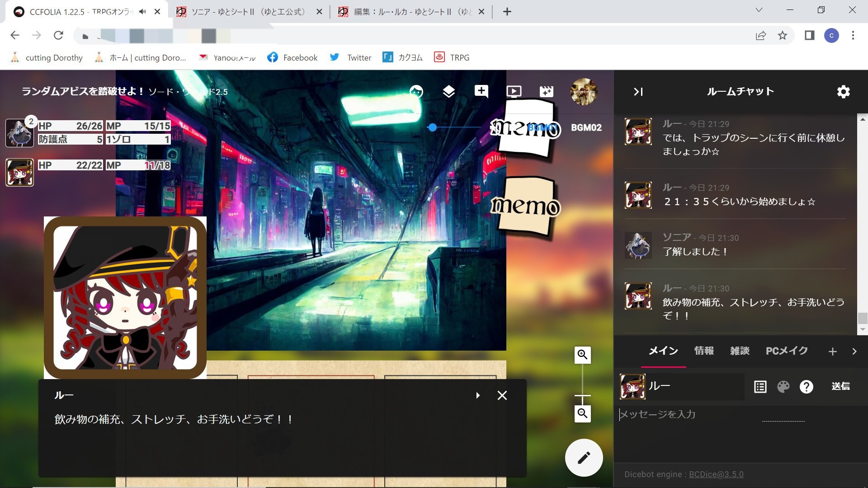Open the layers screen panel icon

[448, 92]
